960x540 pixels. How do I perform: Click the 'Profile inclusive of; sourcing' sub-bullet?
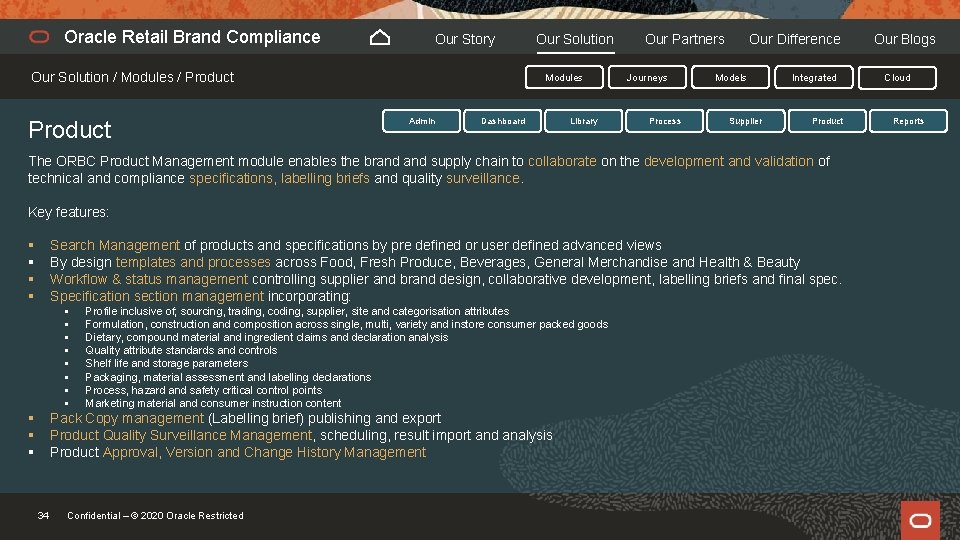tap(297, 312)
